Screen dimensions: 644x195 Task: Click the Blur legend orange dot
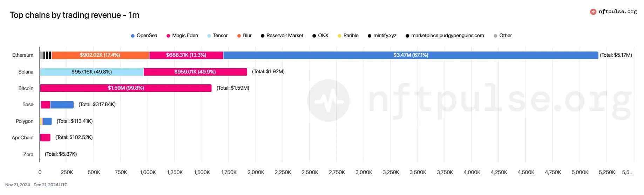click(x=239, y=36)
